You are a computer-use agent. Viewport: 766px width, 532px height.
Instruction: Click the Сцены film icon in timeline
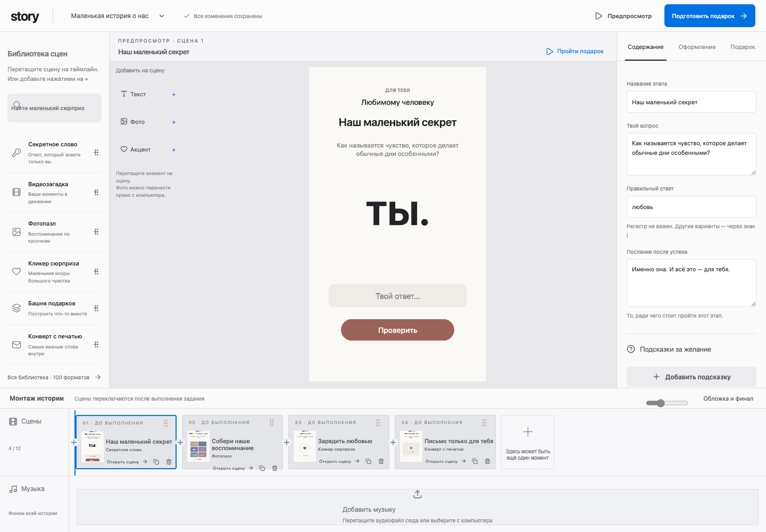pos(13,421)
